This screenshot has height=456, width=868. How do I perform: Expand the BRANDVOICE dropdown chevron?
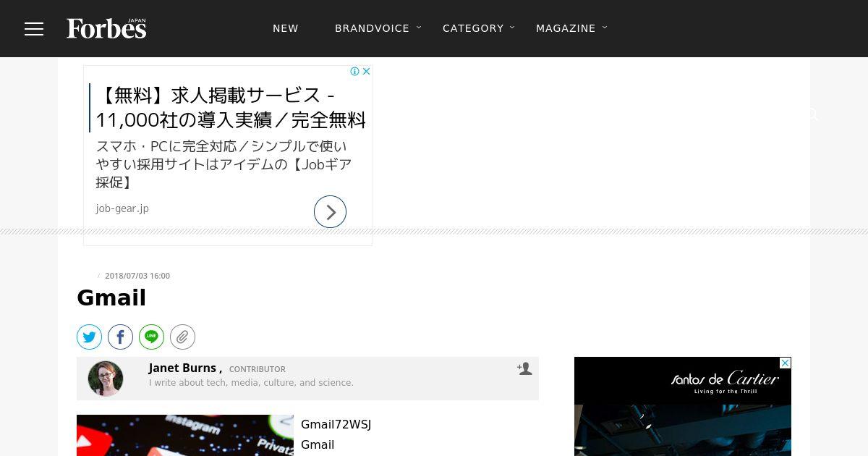[x=419, y=28]
